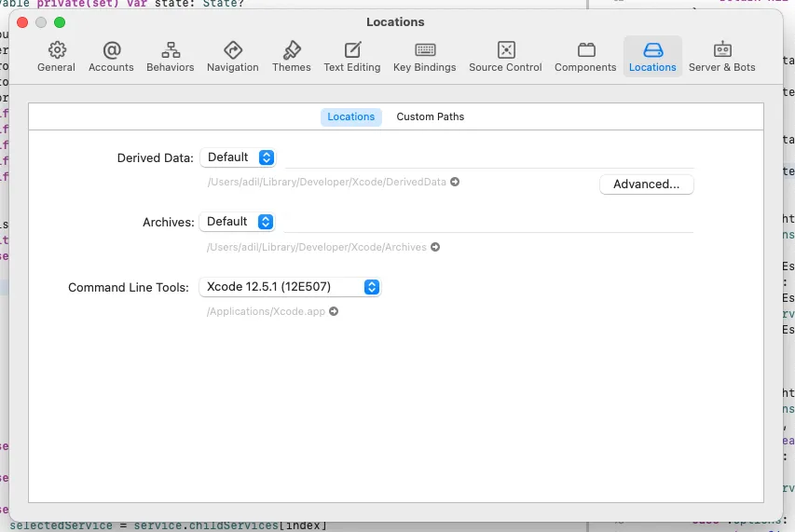Viewport: 795px width, 532px height.
Task: Open the Navigation preferences pane
Action: coord(233,57)
